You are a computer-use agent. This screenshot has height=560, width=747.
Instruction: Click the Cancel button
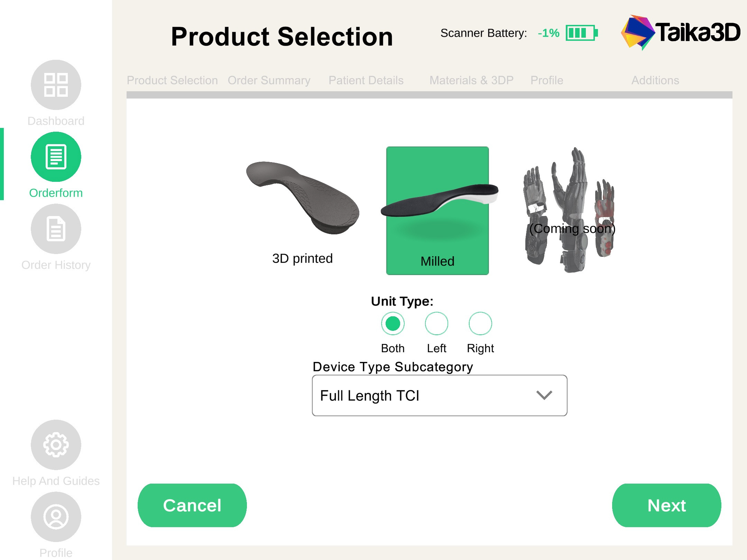click(x=192, y=505)
